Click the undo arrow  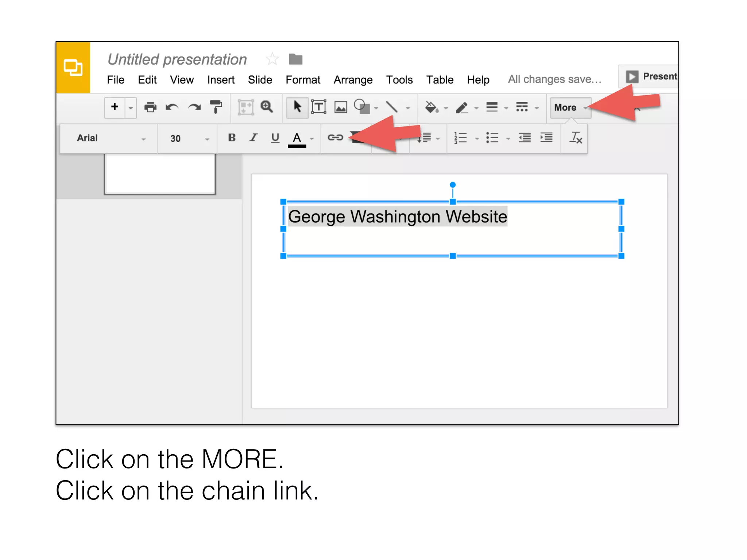[x=172, y=107]
